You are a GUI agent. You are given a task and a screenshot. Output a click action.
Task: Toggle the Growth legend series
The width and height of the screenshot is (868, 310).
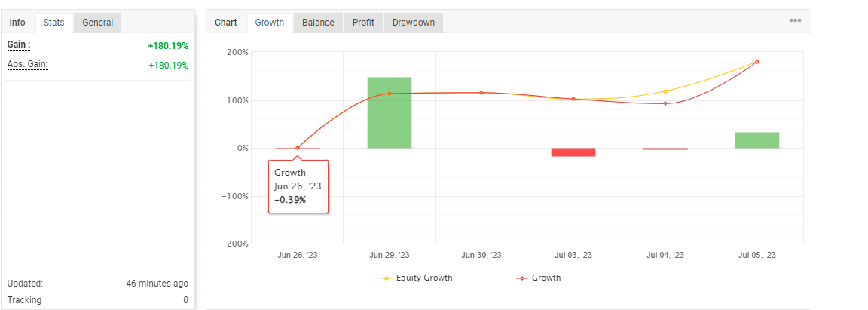click(538, 278)
